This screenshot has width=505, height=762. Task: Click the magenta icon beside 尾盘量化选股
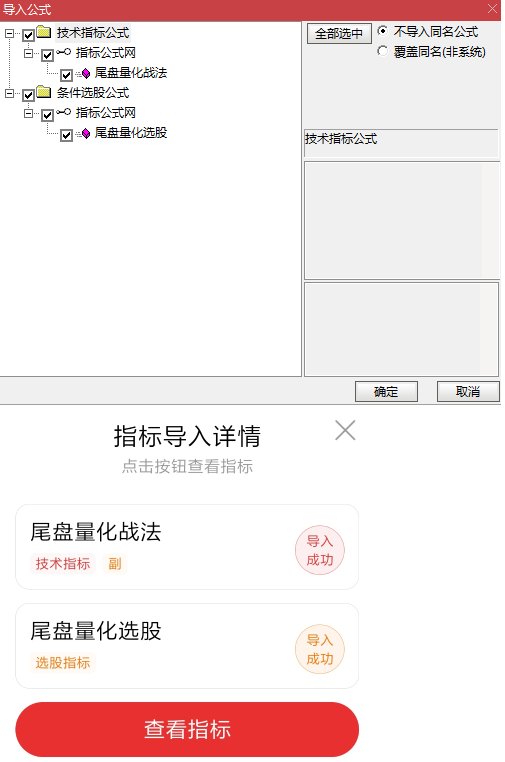pyautogui.click(x=86, y=133)
